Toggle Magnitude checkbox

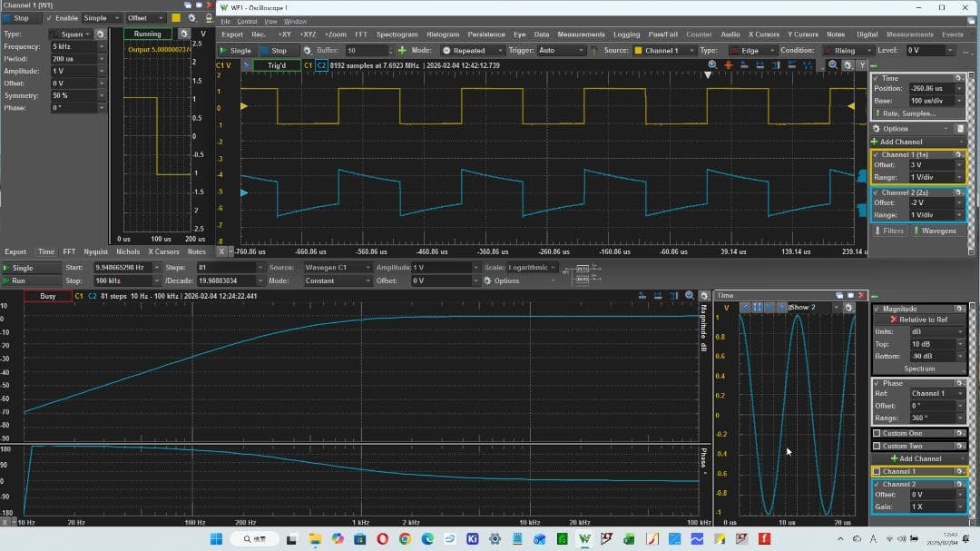[x=877, y=309]
